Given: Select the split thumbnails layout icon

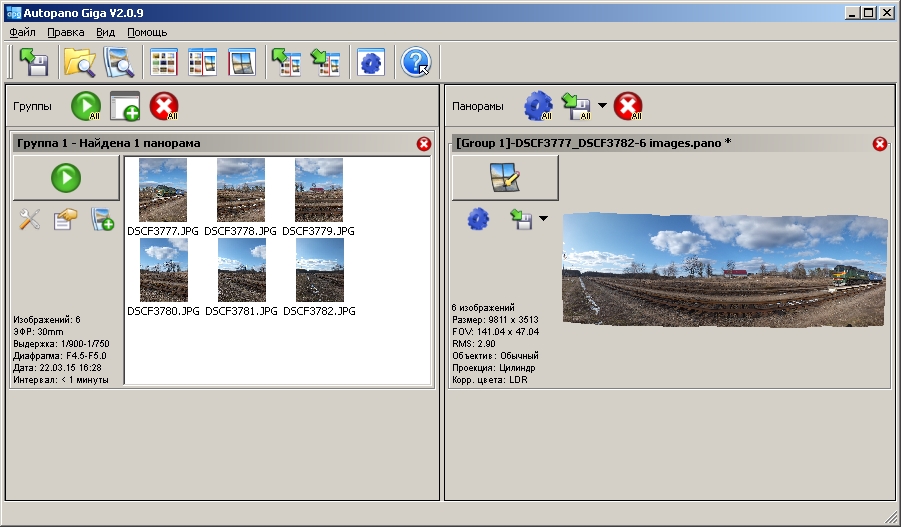Looking at the screenshot, I should point(202,62).
